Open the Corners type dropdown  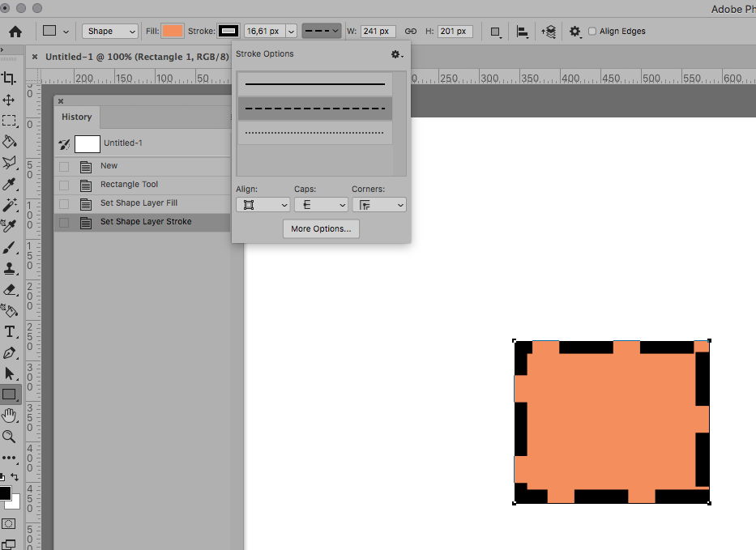378,205
